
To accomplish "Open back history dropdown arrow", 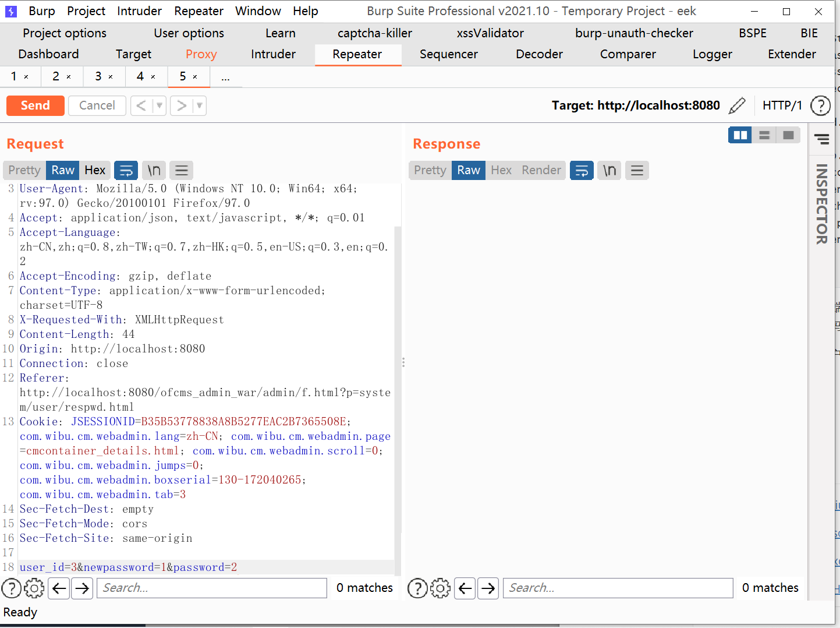I will pos(160,105).
